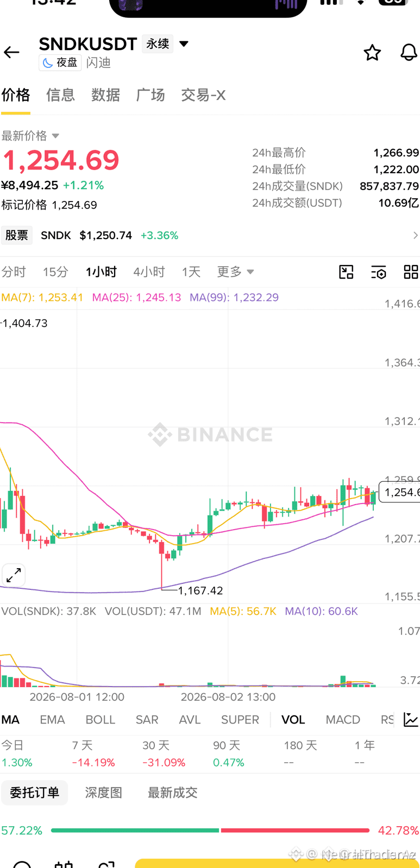Image resolution: width=420 pixels, height=868 pixels.
Task: Open the 委托订单 order book tab
Action: point(34,792)
